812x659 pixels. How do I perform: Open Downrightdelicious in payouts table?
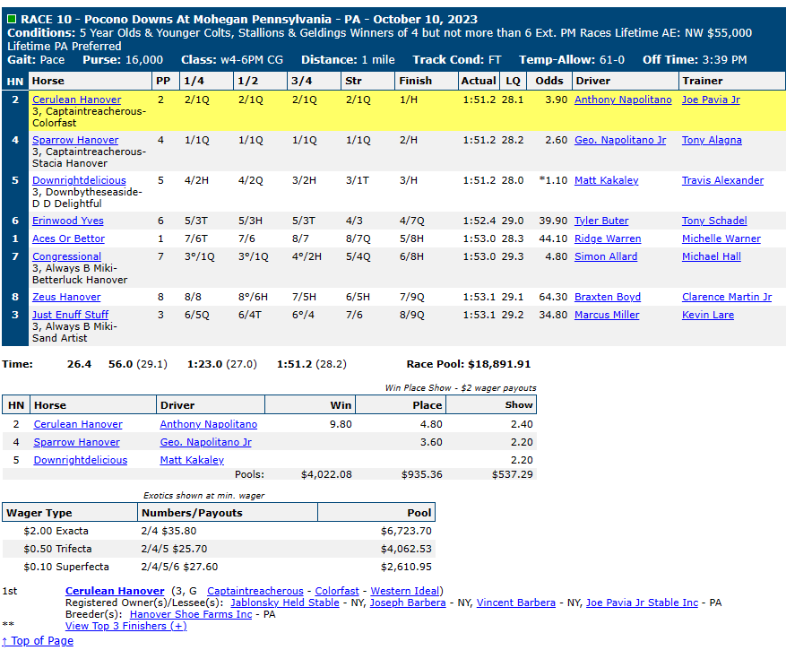[81, 460]
